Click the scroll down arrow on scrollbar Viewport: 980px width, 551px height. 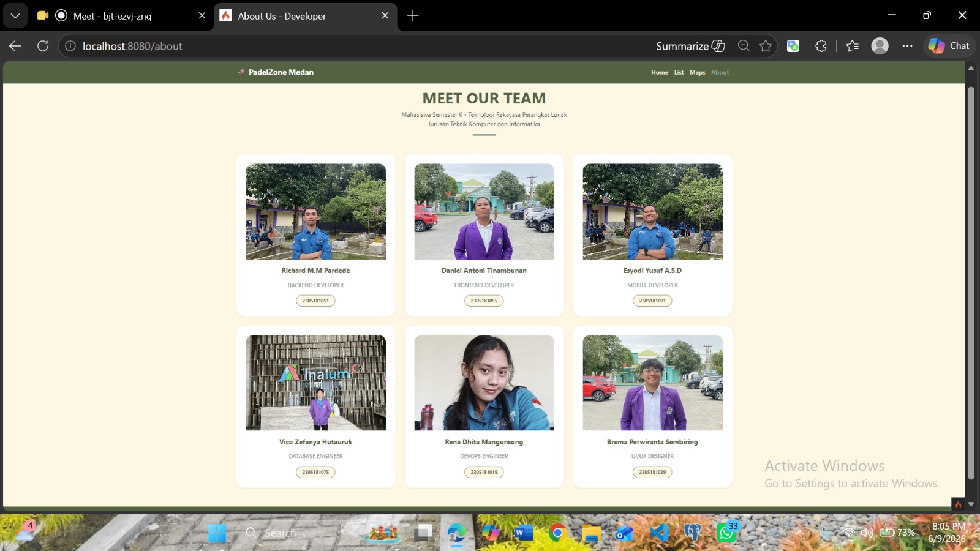click(x=971, y=504)
